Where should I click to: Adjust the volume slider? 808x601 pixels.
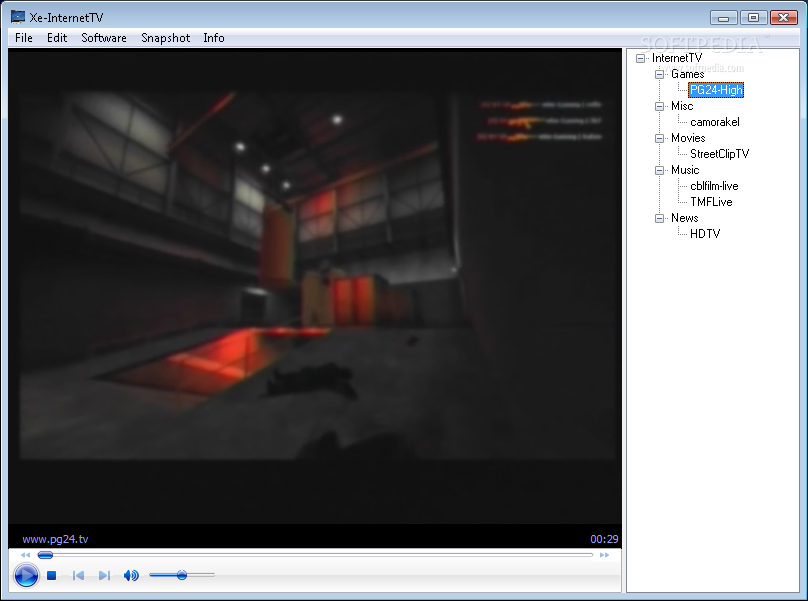point(181,575)
